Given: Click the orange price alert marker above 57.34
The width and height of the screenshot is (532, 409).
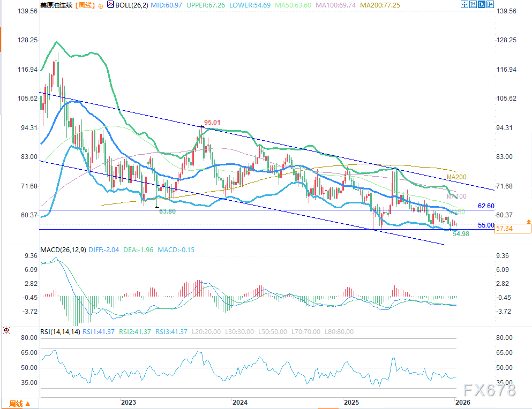Looking at the screenshot, I should coord(529,222).
